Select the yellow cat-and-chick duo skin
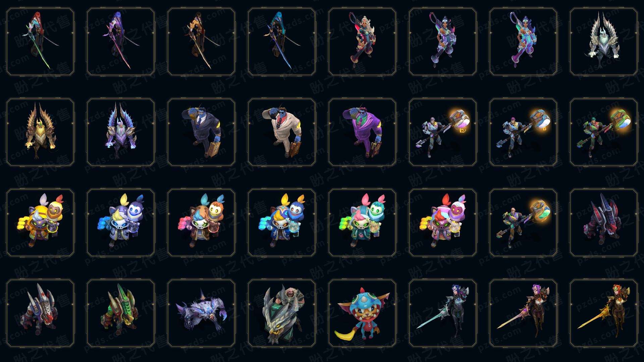 pyautogui.click(x=40, y=223)
